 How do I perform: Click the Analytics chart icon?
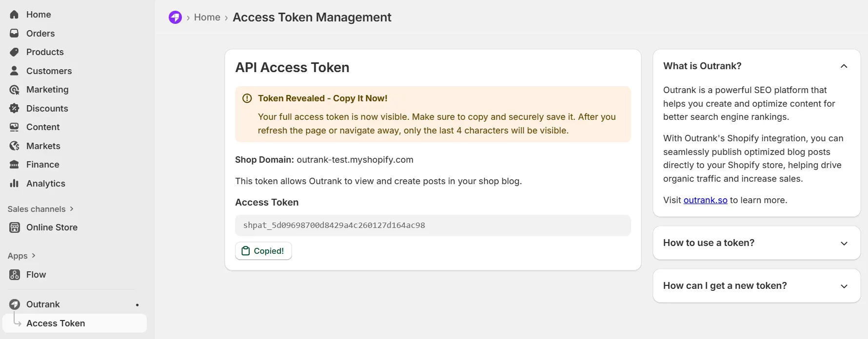(14, 183)
